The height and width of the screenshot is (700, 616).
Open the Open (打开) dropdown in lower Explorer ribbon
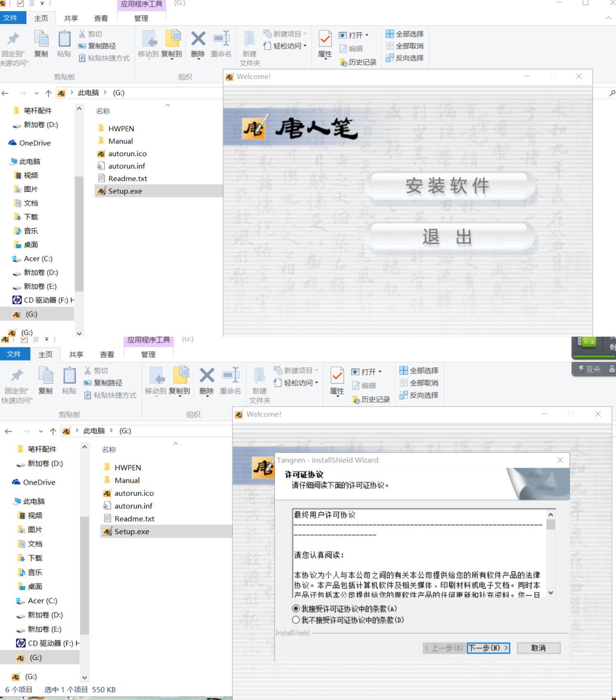point(367,372)
